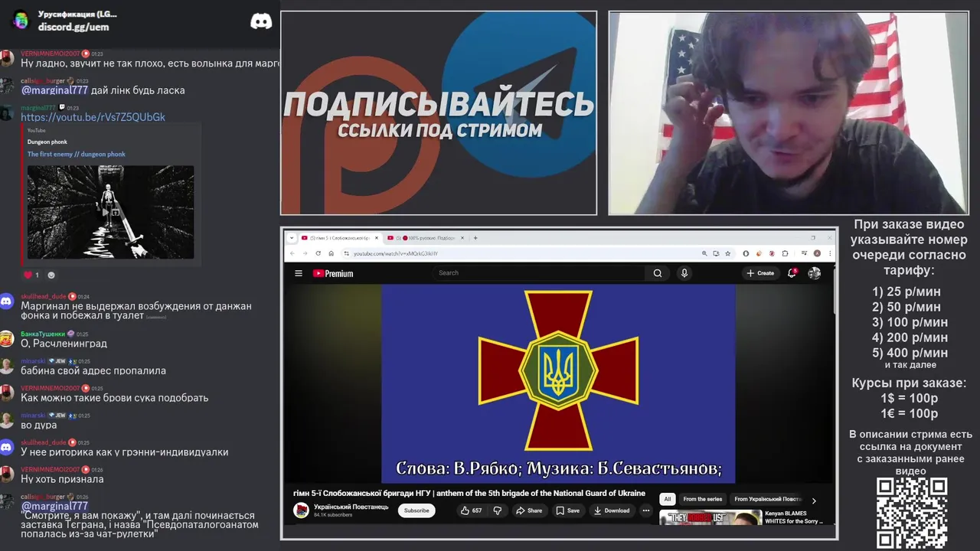Image resolution: width=980 pixels, height=551 pixels.
Task: Save the video to a playlist
Action: click(568, 510)
